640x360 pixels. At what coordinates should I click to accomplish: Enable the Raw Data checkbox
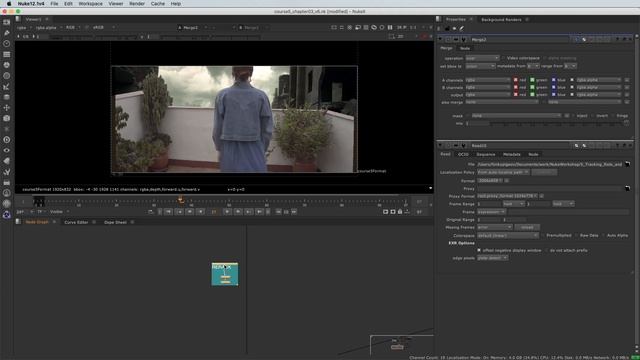pos(576,236)
